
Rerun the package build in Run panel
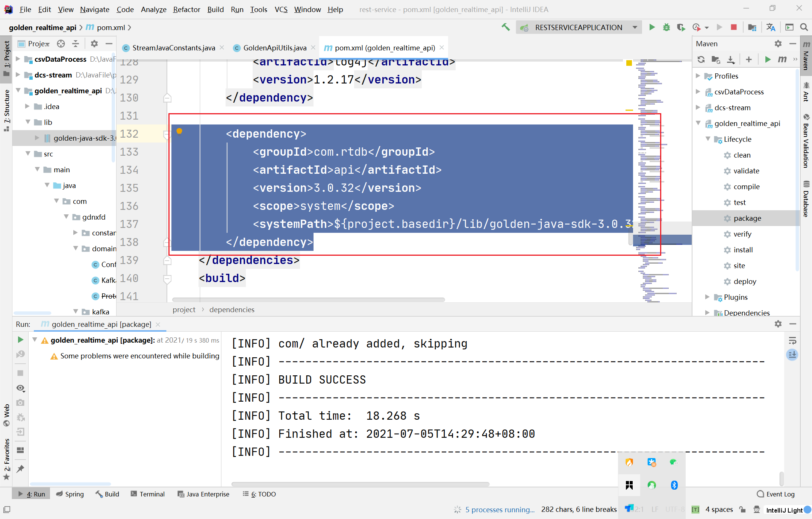click(x=20, y=340)
